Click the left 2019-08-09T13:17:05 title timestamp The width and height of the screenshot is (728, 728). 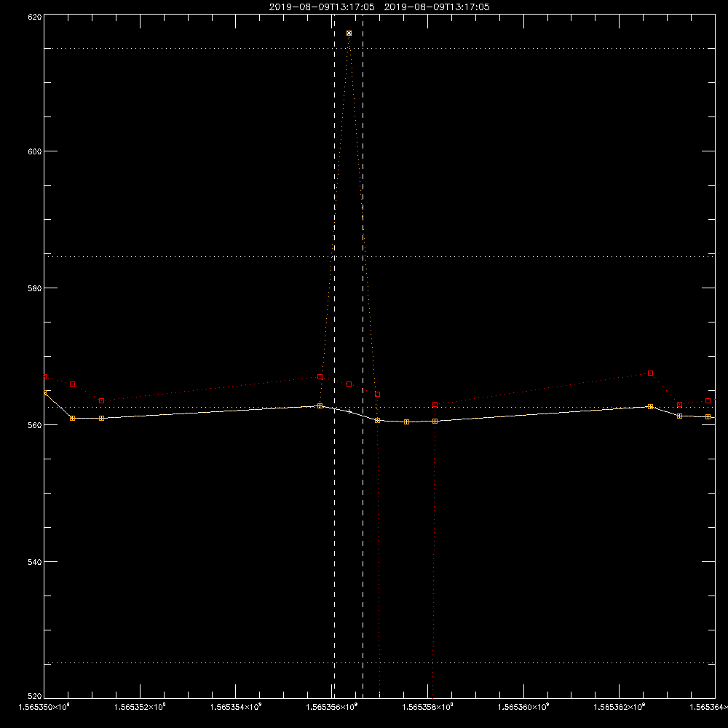tap(322, 7)
